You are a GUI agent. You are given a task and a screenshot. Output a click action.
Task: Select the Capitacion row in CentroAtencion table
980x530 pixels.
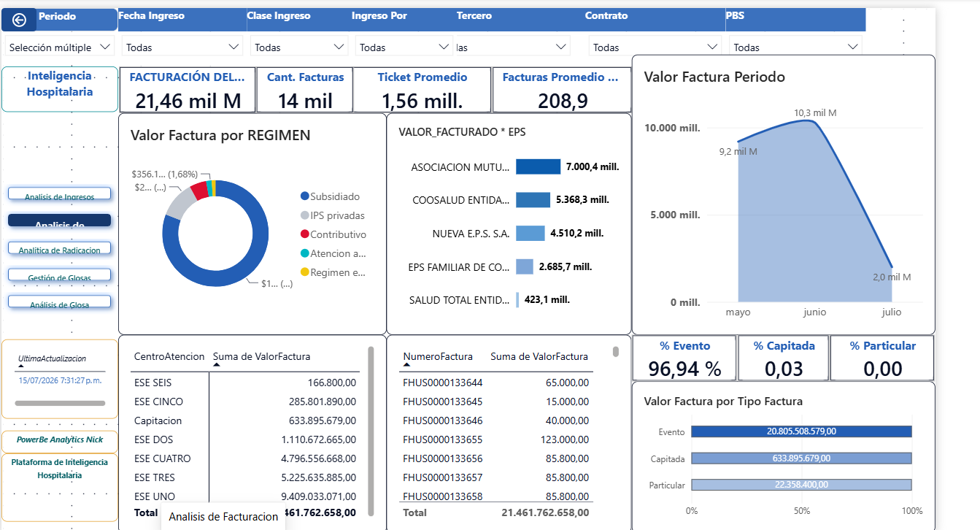[x=245, y=420]
